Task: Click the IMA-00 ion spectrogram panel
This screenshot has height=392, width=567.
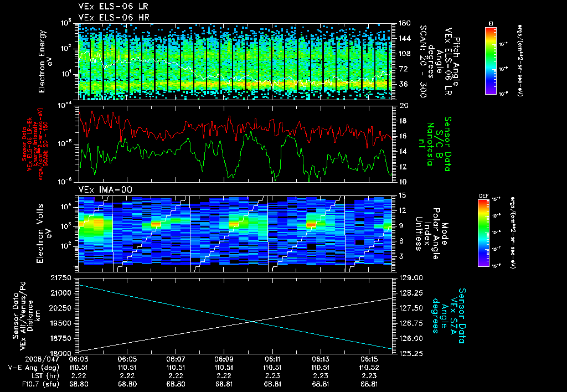Action: [x=235, y=234]
